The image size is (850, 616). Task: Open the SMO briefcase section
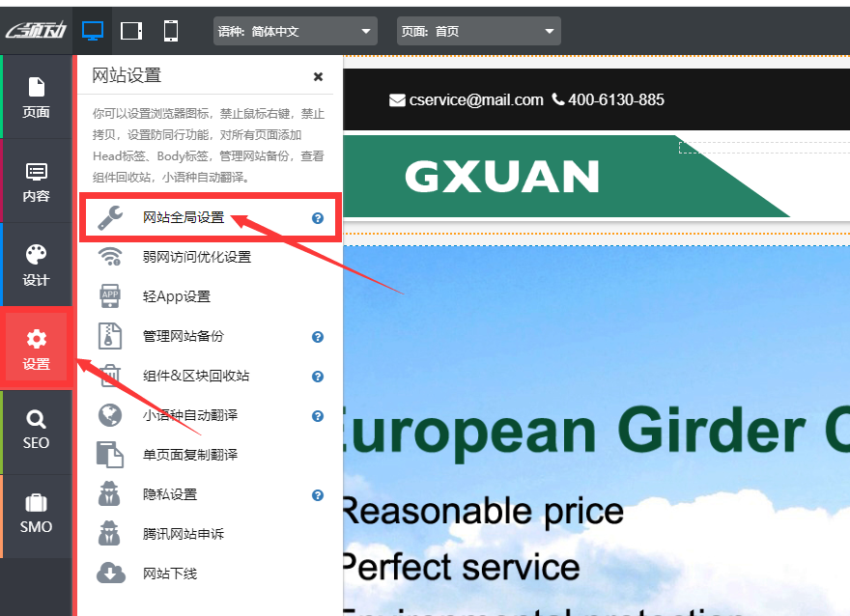point(37,515)
